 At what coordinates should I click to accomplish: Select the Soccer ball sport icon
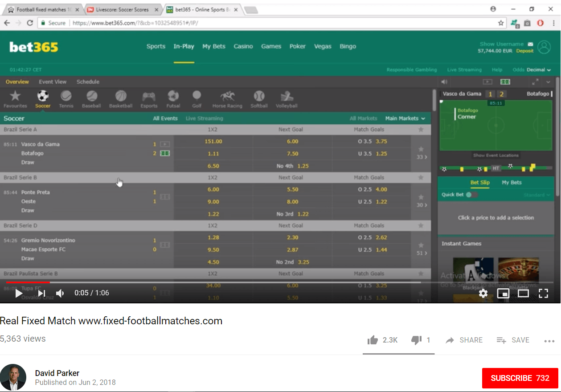tap(43, 99)
